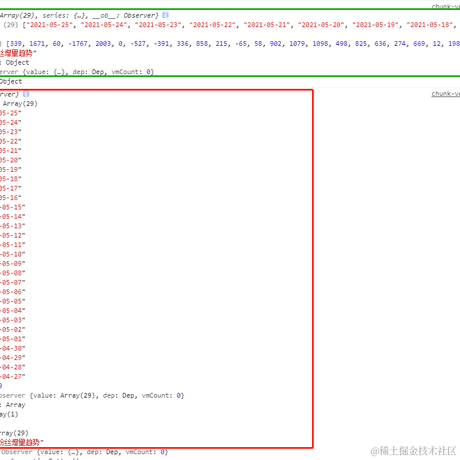Click the value -391 in the numbers array

(162, 44)
